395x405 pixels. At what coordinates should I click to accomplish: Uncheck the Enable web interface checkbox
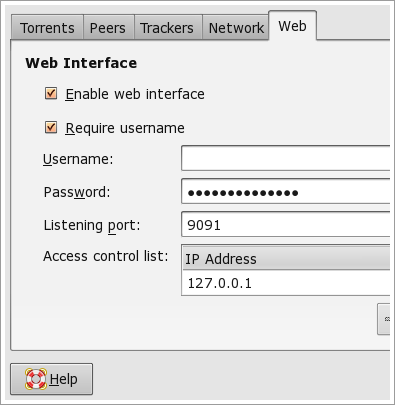pos(51,94)
